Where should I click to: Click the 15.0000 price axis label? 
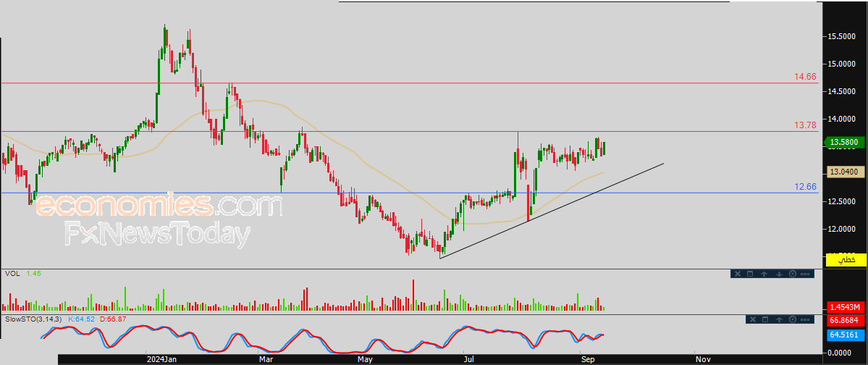[x=843, y=64]
